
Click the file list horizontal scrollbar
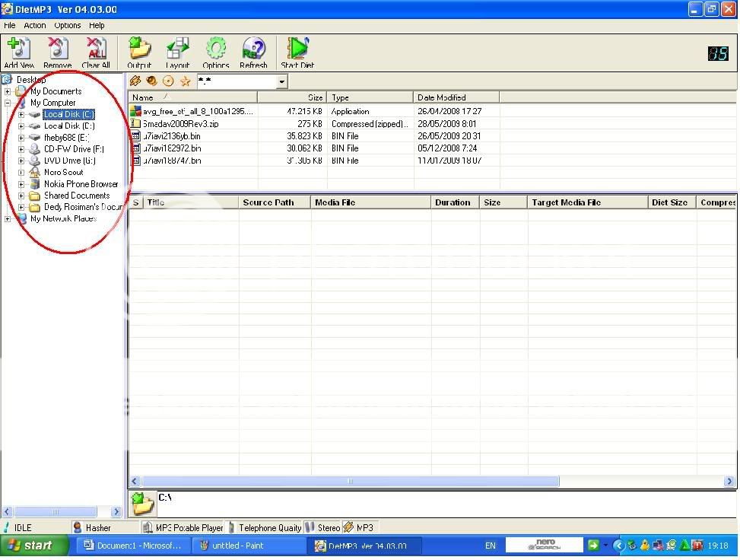tap(350, 482)
